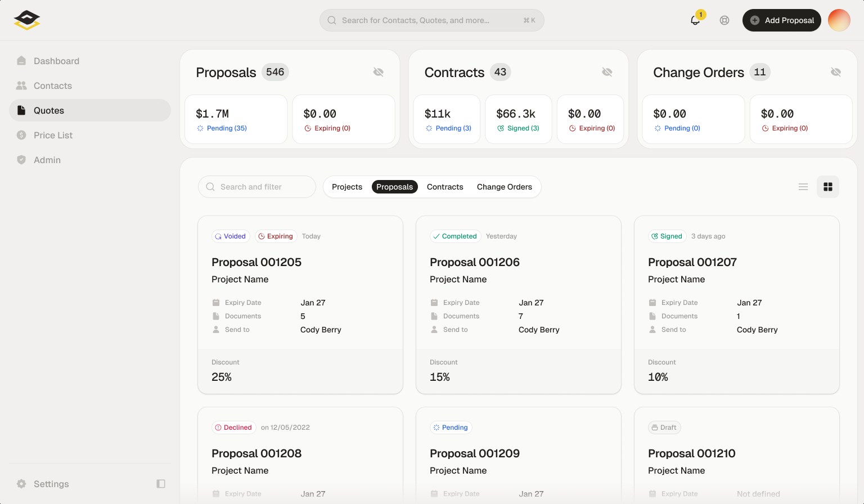Click the 10% discount on Proposal 001207

tap(658, 377)
